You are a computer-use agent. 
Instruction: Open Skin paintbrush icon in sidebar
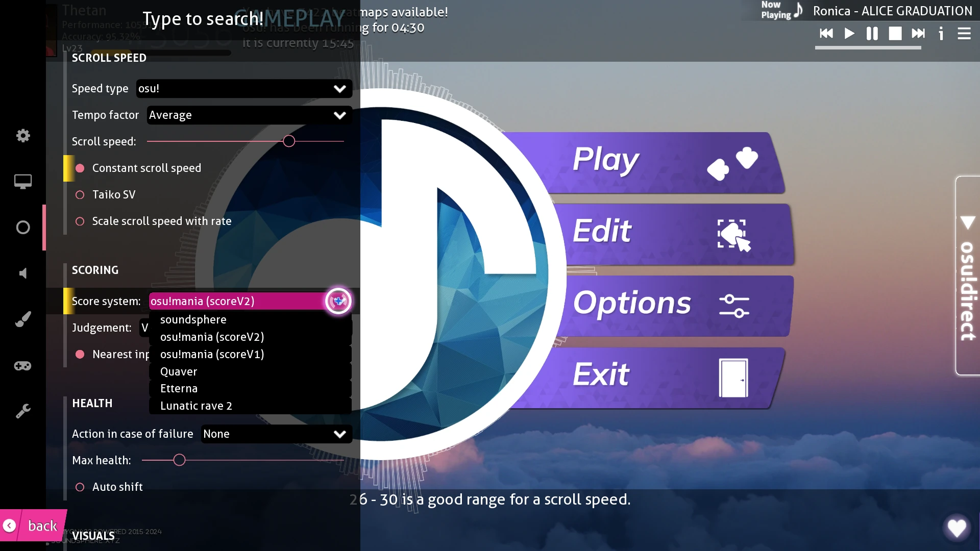pyautogui.click(x=23, y=319)
